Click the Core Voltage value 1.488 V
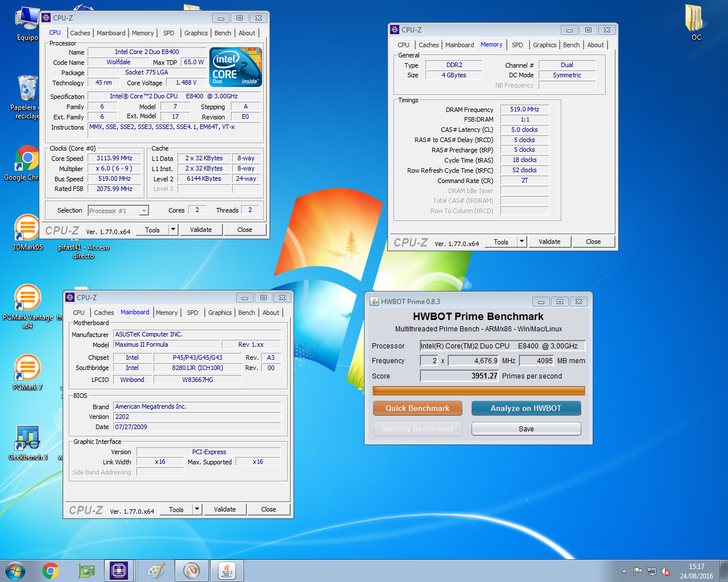Screen dimensions: 728x582 (x=186, y=82)
